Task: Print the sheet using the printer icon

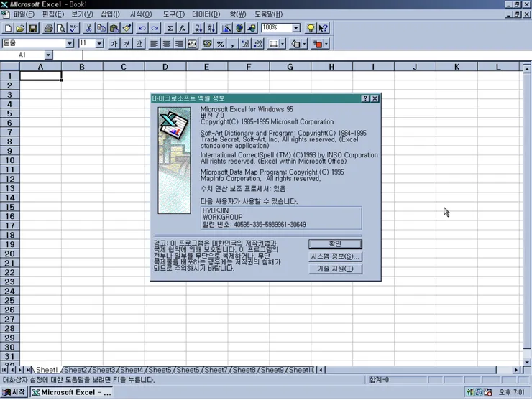Action: 48,28
